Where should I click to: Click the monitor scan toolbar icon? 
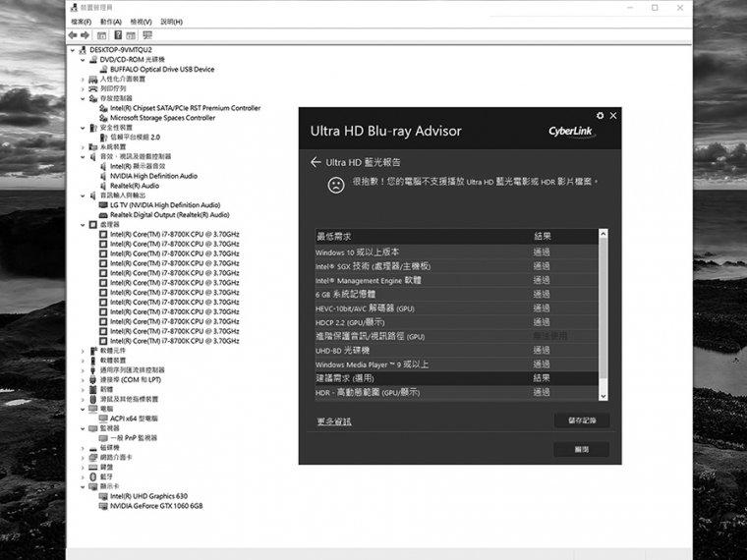click(146, 35)
